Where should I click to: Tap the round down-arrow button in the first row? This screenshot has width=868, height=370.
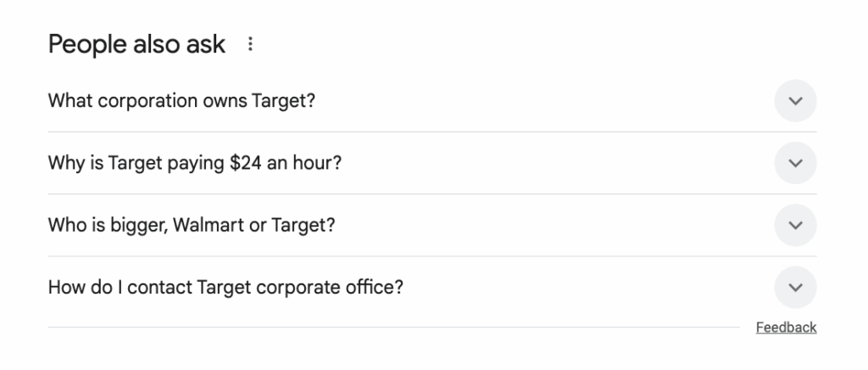coord(795,101)
